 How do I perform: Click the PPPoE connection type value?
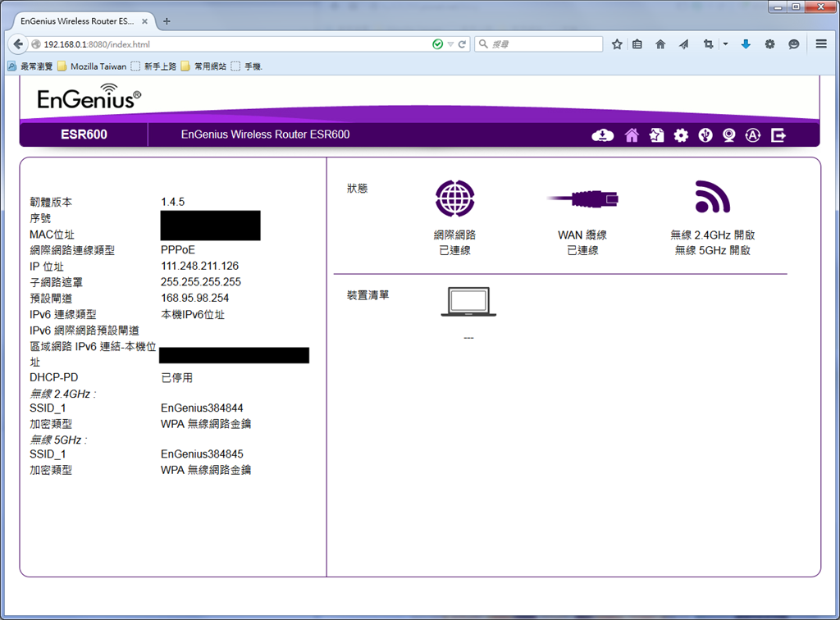tap(178, 250)
